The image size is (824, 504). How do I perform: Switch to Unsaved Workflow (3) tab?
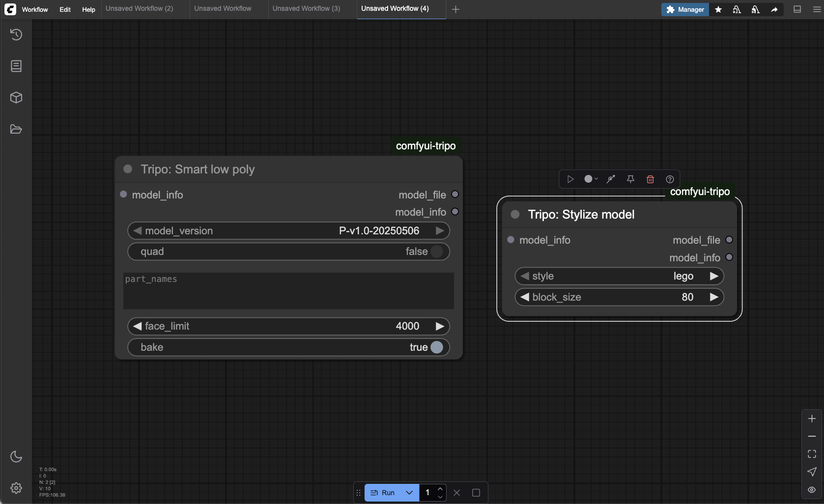click(306, 9)
